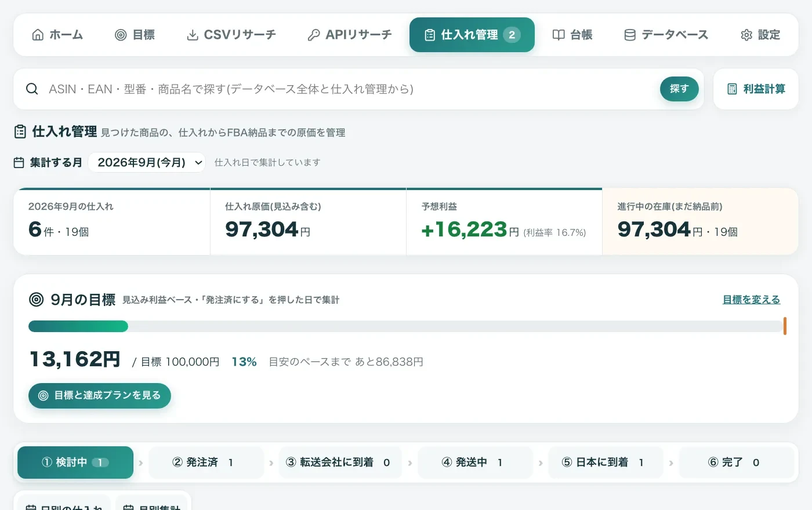Screen dimensions: 812x510
Task: Open the ③ 転送会社に到着 stage tab
Action: 340,462
